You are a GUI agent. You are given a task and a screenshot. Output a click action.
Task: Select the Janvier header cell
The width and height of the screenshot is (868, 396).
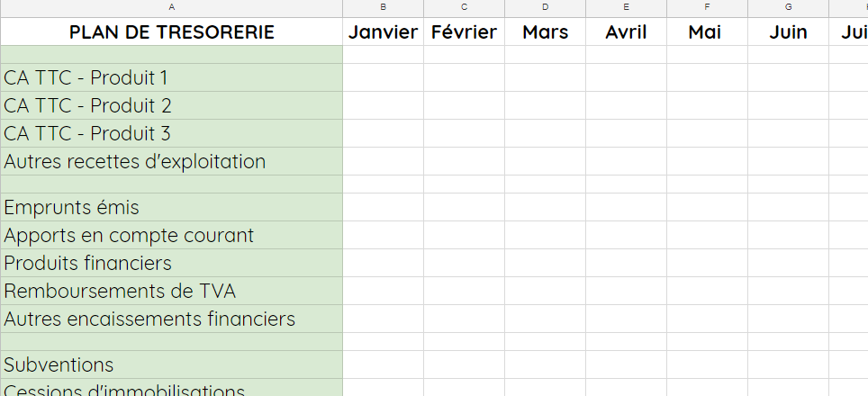tap(383, 31)
